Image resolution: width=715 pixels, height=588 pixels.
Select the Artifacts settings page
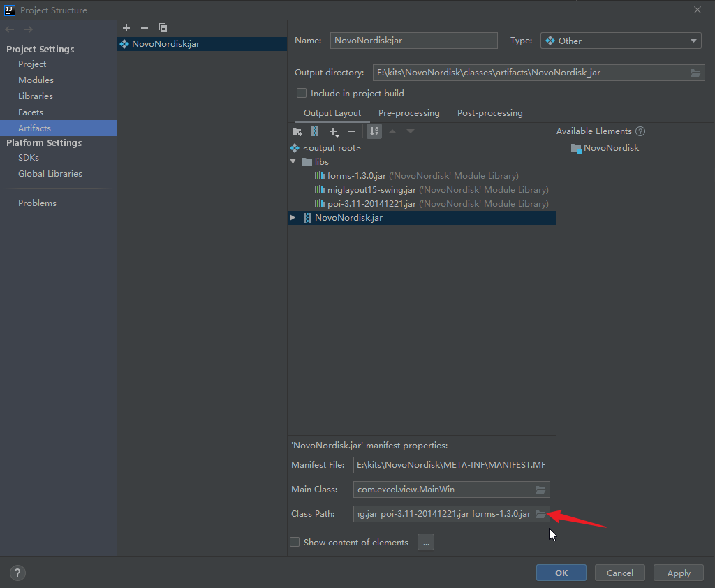59,128
